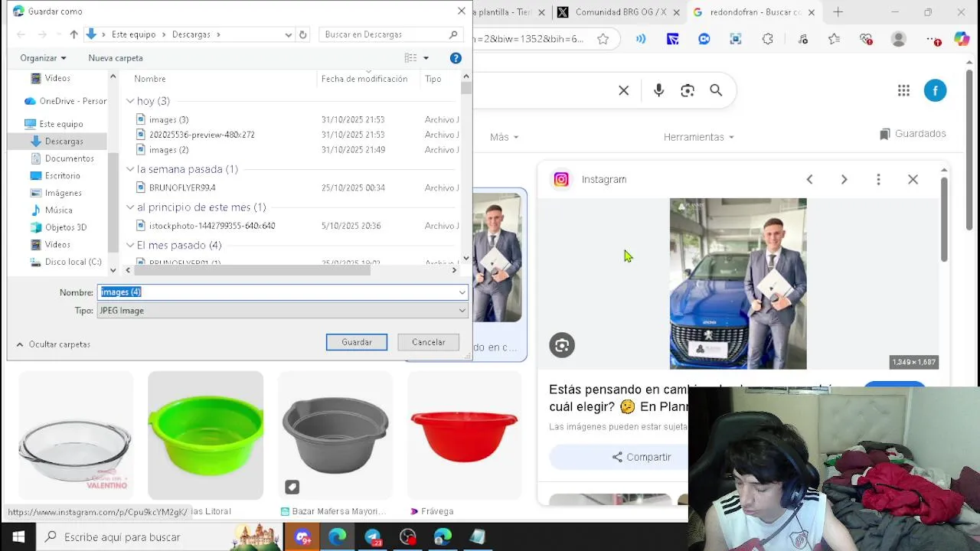Go to the next image in the preview panel

click(x=844, y=179)
